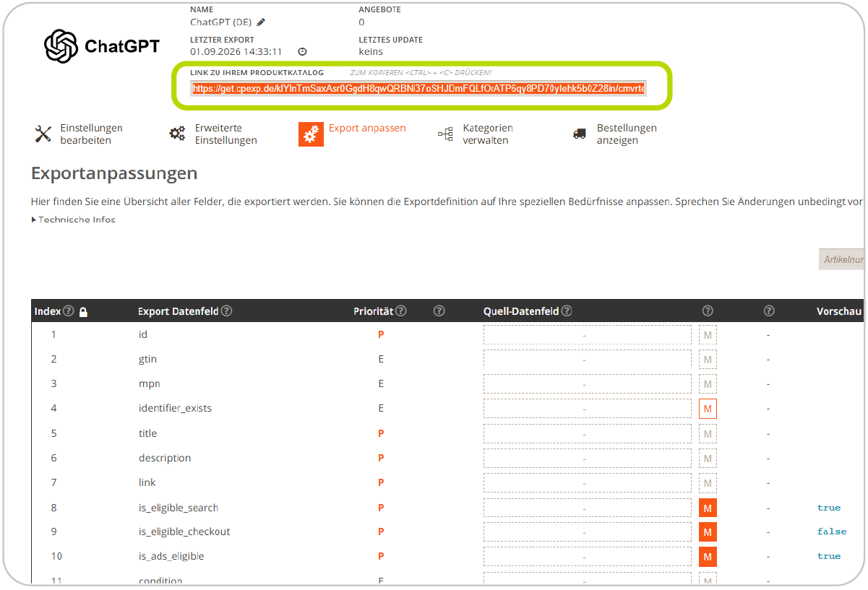Screen dimensions: 868x590
Task: Click last export timestamp 01.09.2026 14:33:11
Action: click(236, 52)
